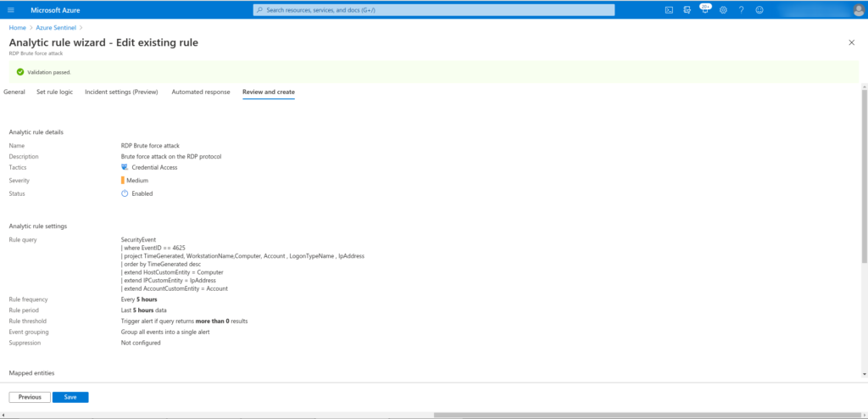Select the Review and create tab
This screenshot has height=419, width=868.
(x=269, y=92)
